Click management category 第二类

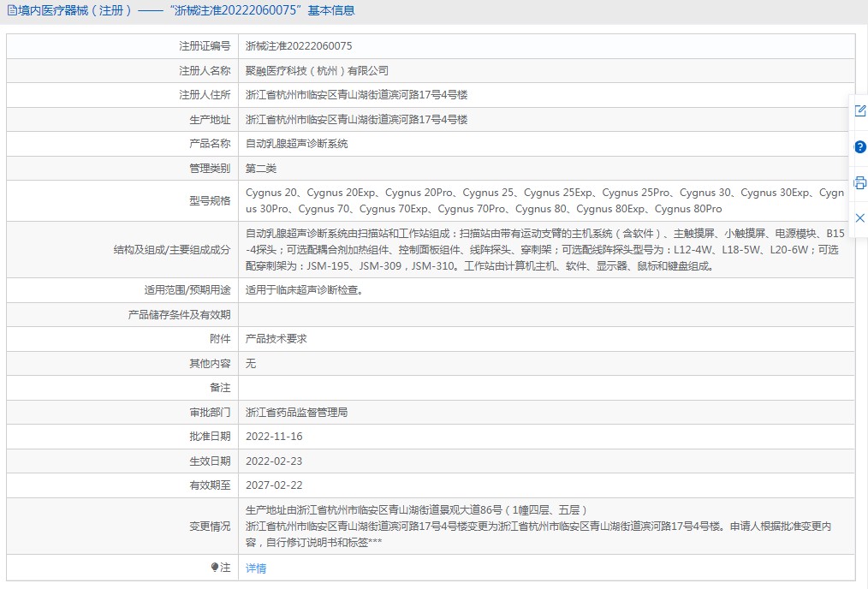pos(261,169)
